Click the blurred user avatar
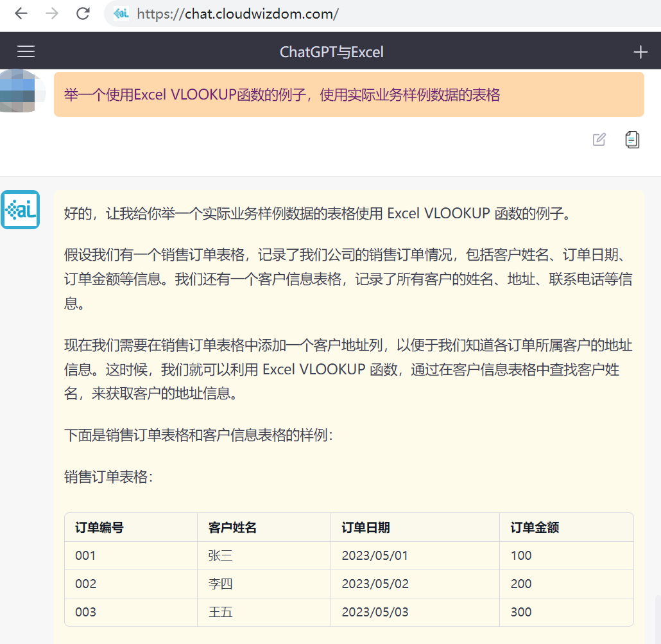Image resolution: width=661 pixels, height=644 pixels. [22, 91]
